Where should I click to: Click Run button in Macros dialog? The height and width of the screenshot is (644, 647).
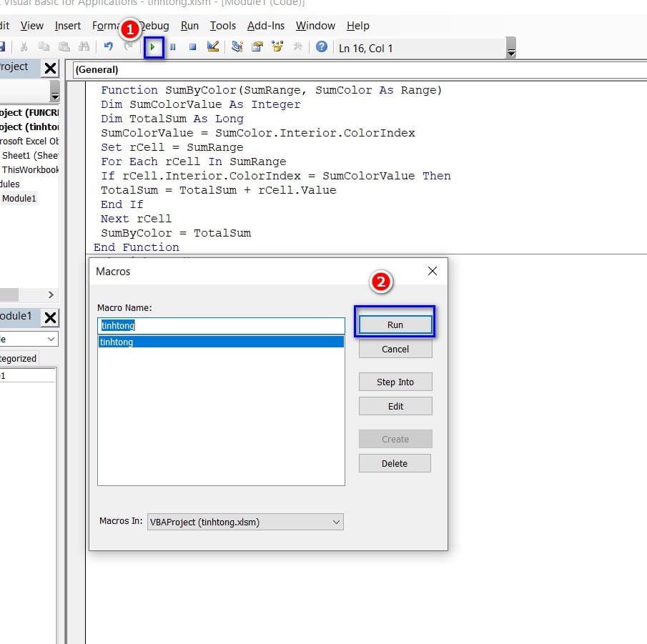click(395, 325)
